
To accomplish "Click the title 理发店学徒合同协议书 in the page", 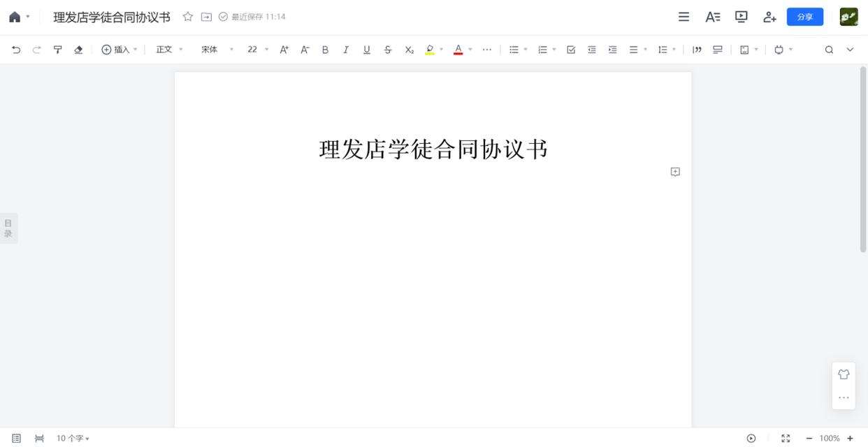I will click(x=433, y=149).
